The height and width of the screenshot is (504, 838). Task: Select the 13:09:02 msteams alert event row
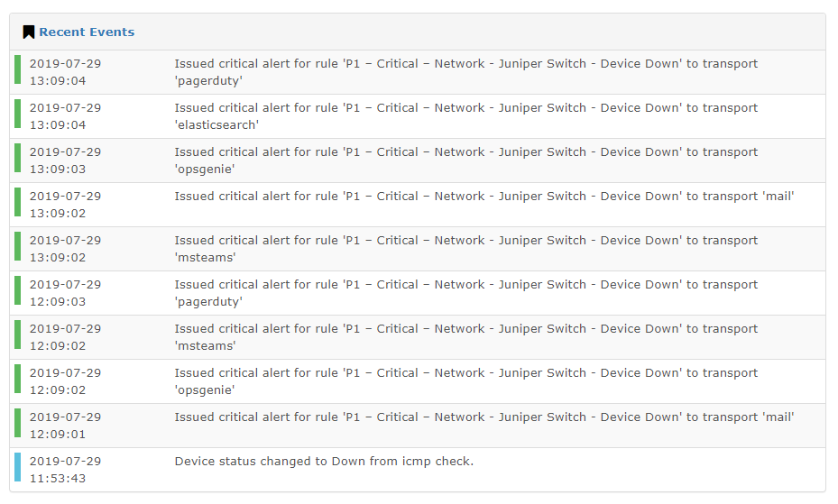pos(418,249)
